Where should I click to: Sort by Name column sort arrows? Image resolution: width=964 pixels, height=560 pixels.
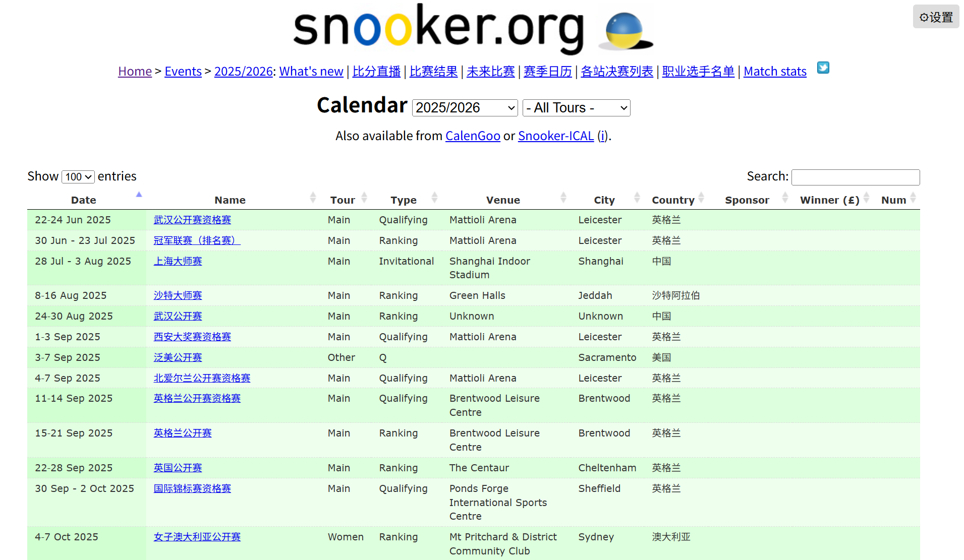313,198
